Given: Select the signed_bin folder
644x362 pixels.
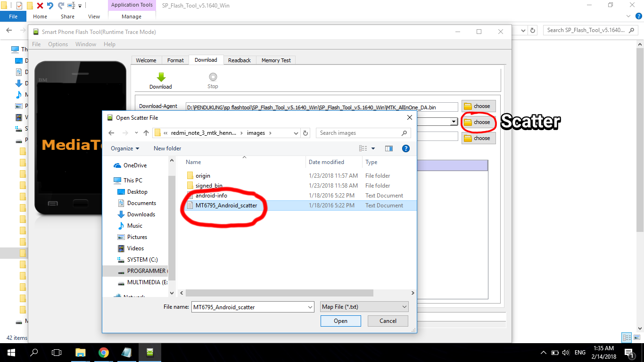Looking at the screenshot, I should coord(209,186).
